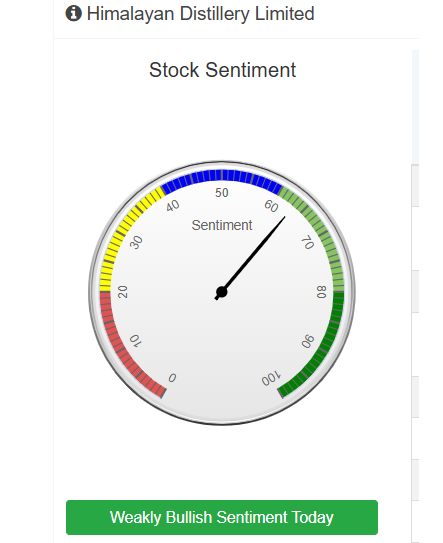Viewport: 443px width, 543px height.
Task: Click the 20 label on the gauge
Action: click(123, 292)
